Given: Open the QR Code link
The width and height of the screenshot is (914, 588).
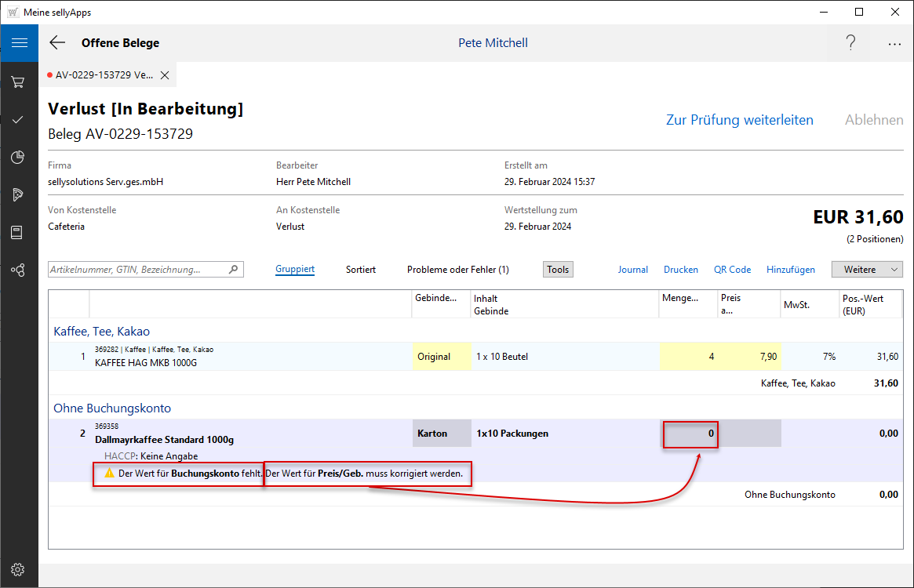Looking at the screenshot, I should [x=732, y=270].
